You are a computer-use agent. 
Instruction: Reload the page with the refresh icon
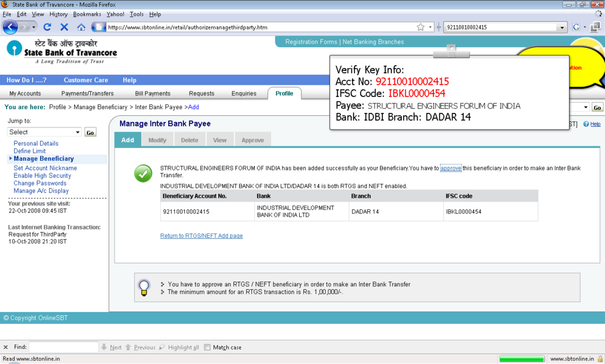pos(47,27)
